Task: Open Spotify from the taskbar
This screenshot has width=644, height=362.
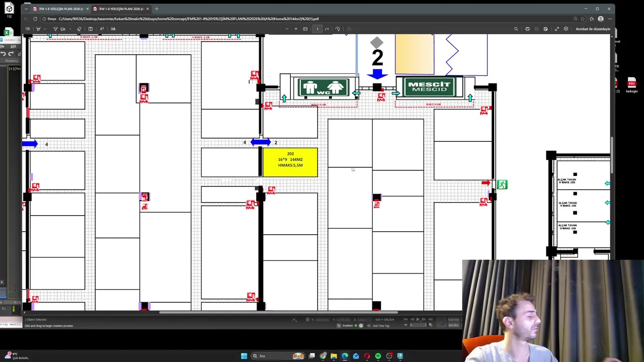Action: (378, 356)
